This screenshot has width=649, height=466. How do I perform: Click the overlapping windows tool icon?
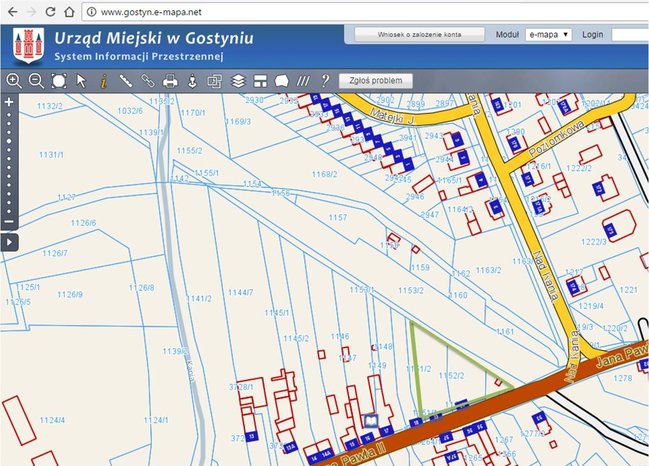(x=214, y=81)
